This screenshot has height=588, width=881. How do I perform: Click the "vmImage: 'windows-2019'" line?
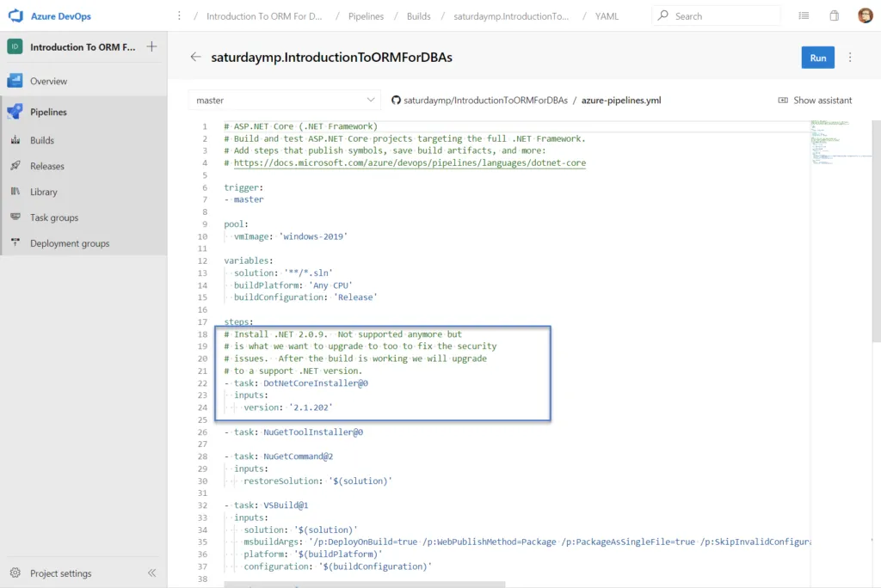pos(291,236)
